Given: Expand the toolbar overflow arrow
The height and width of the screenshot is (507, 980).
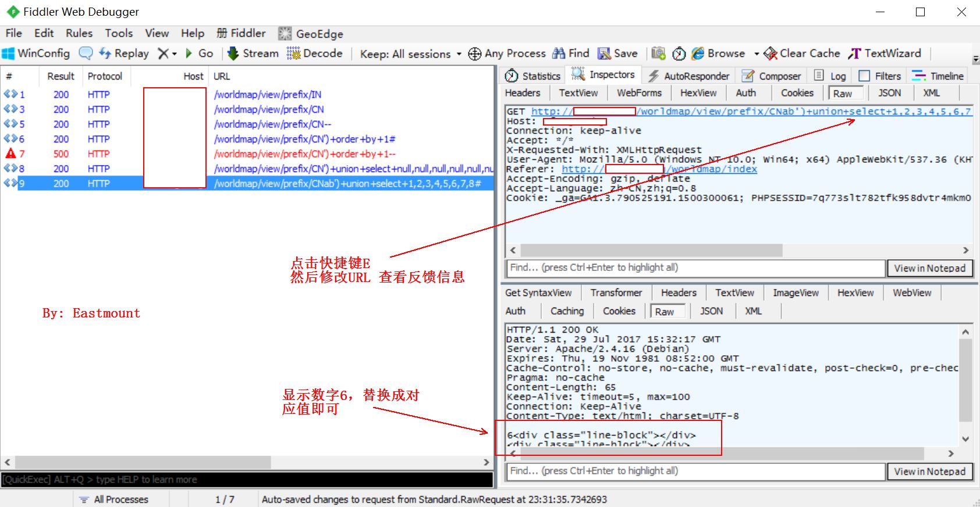Looking at the screenshot, I should pyautogui.click(x=975, y=59).
